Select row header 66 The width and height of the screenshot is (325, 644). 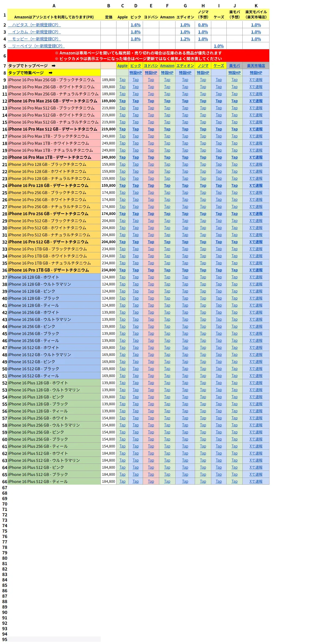point(5,481)
